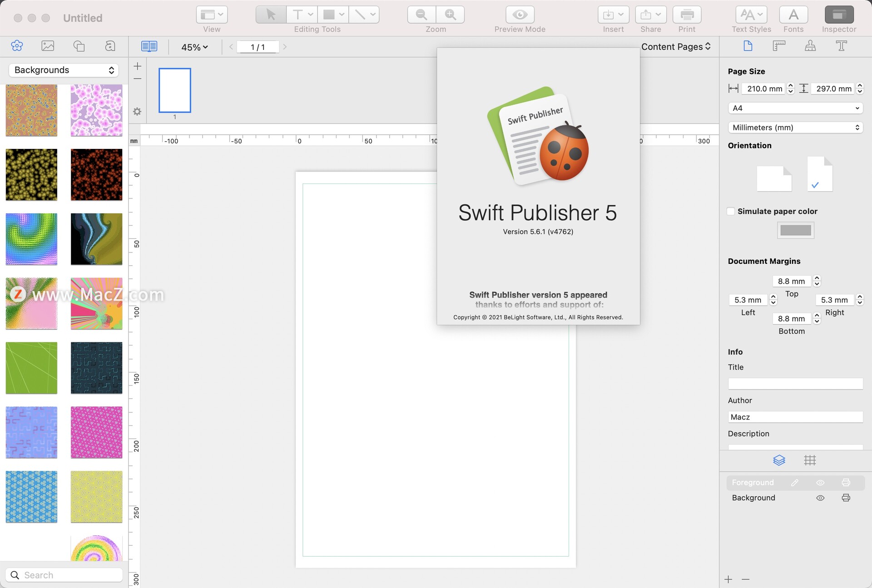The image size is (872, 588).
Task: Select the text tool in Editing Tools
Action: 298,15
